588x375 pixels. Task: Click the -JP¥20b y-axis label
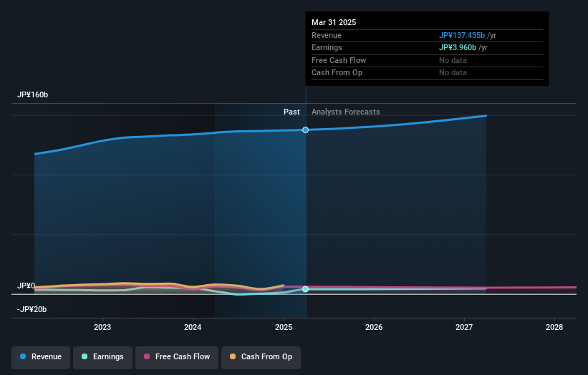[32, 309]
